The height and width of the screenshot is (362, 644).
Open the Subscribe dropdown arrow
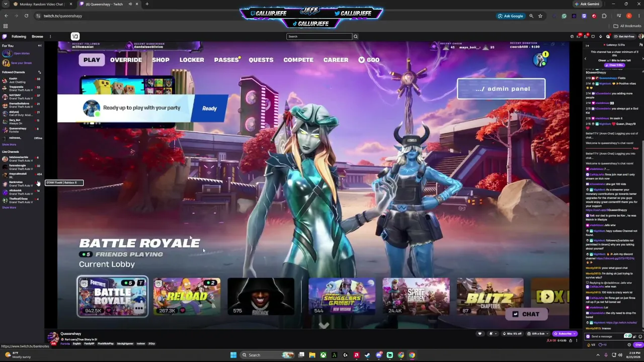(x=575, y=334)
